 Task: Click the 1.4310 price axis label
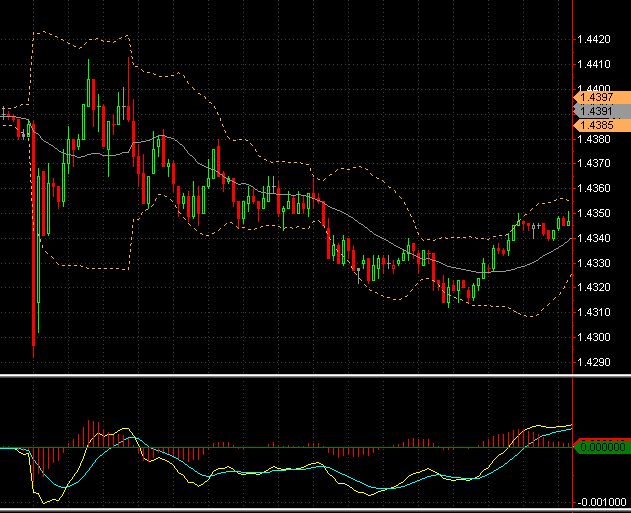[x=594, y=312]
